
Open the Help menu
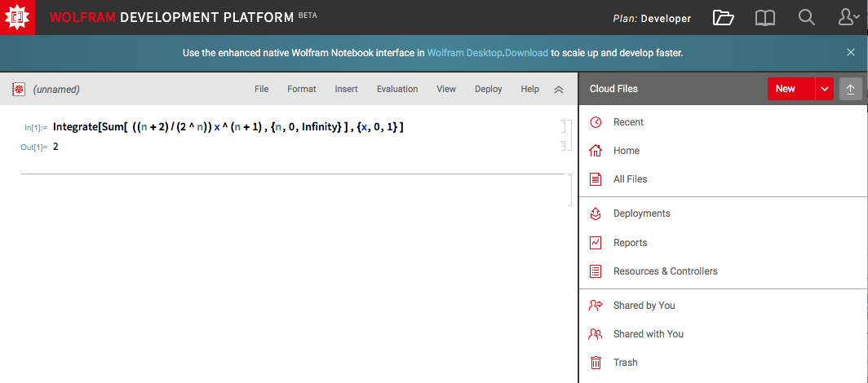tap(529, 89)
